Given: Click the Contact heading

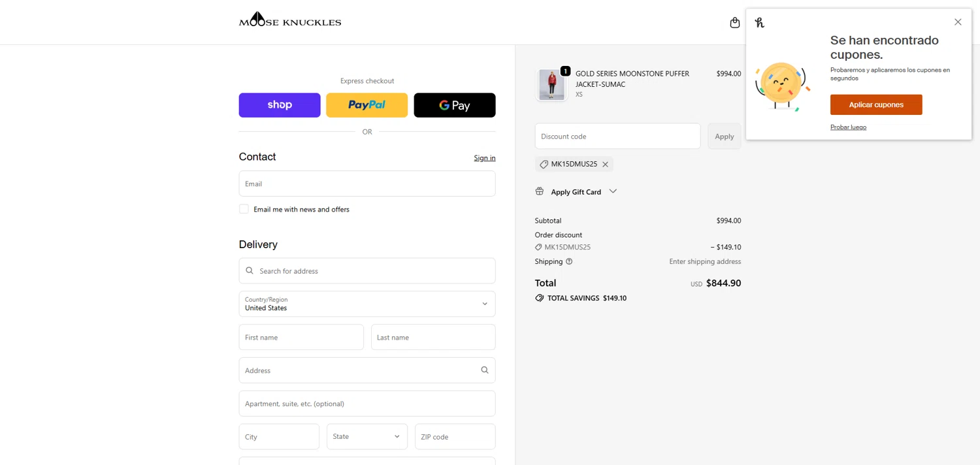Looking at the screenshot, I should click(x=257, y=157).
